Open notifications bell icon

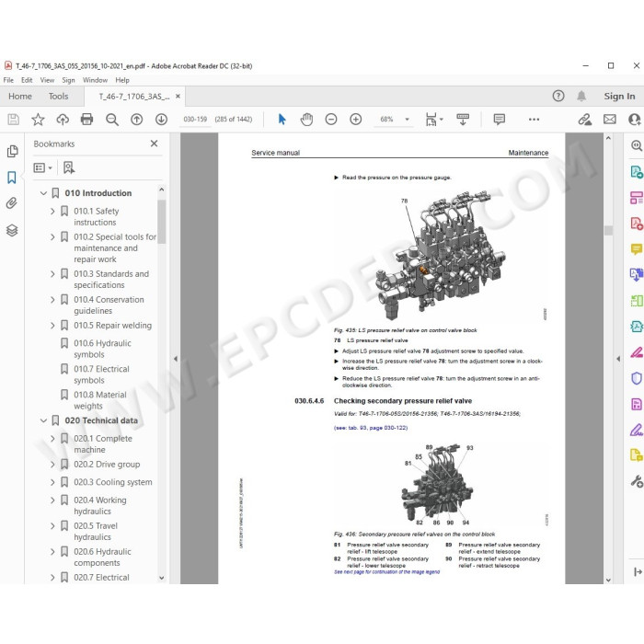coord(581,96)
